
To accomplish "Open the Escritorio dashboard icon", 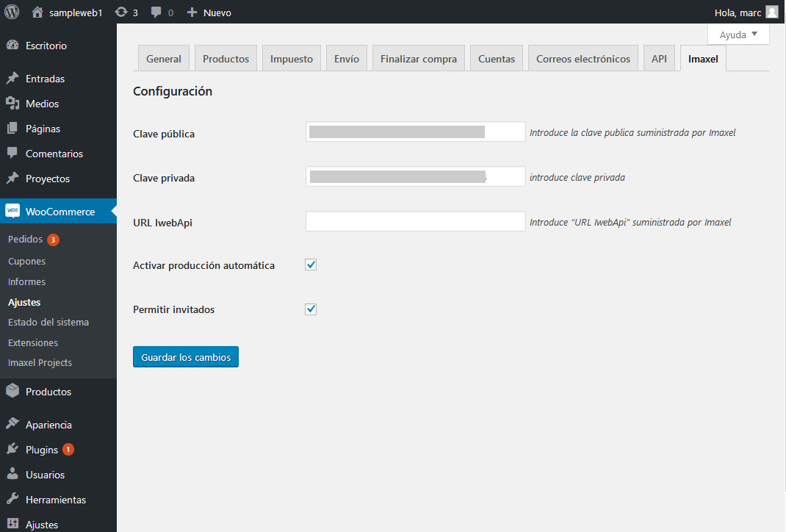I will [x=12, y=46].
